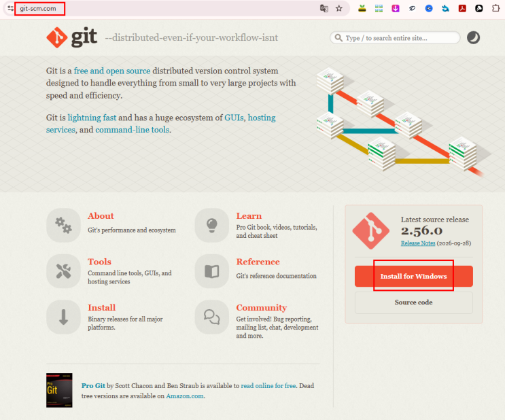Open the Pro Git book title link
Screen dimensions: 505x420
pos(93,385)
